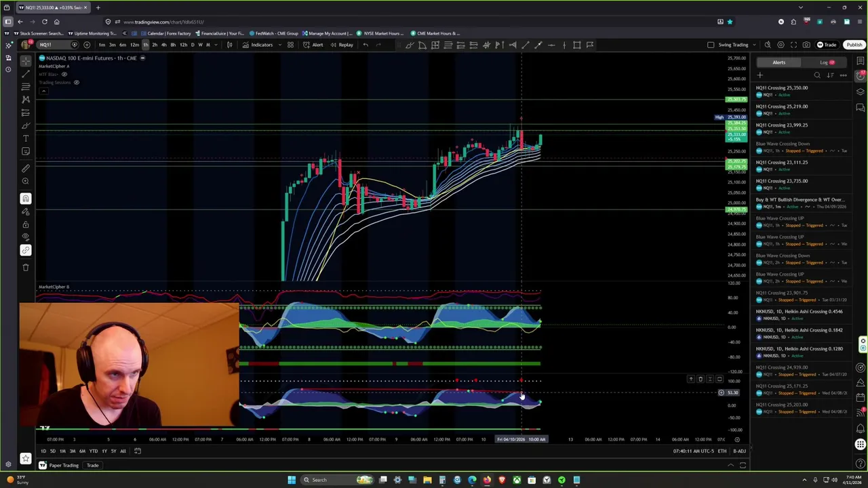This screenshot has height=488, width=868.
Task: Enter fullscreen chart mode
Action: (x=793, y=45)
